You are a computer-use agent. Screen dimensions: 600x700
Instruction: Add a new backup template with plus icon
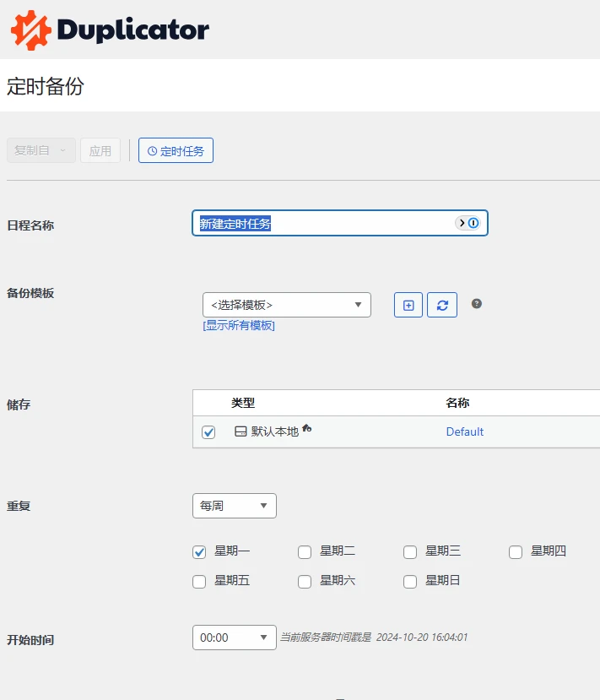pos(408,305)
